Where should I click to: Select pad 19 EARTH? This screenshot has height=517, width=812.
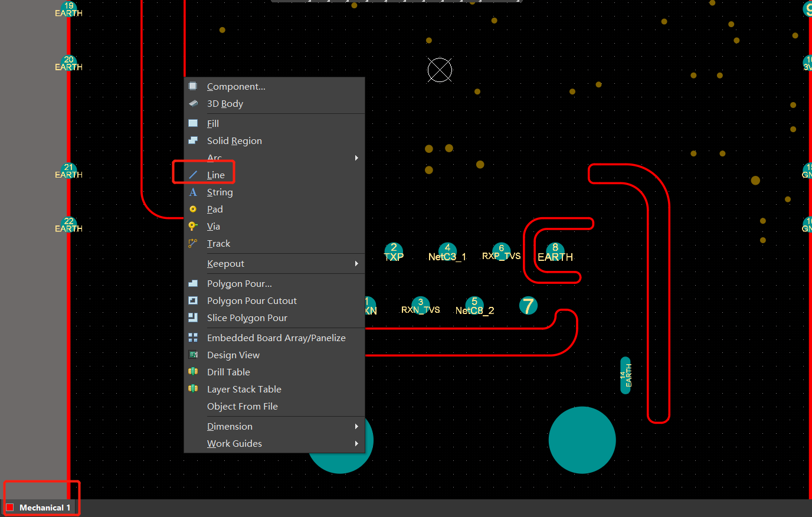[69, 9]
